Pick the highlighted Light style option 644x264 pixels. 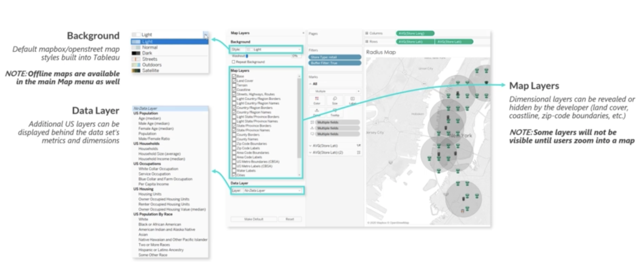click(x=169, y=42)
